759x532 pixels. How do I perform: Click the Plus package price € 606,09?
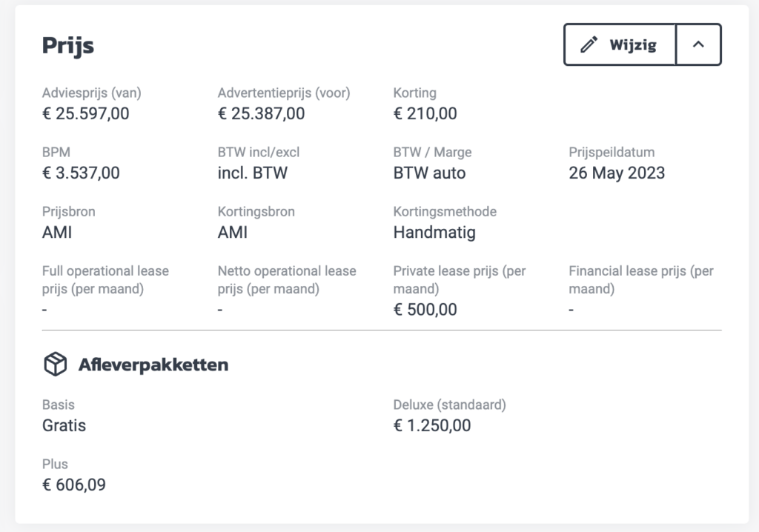coord(74,485)
